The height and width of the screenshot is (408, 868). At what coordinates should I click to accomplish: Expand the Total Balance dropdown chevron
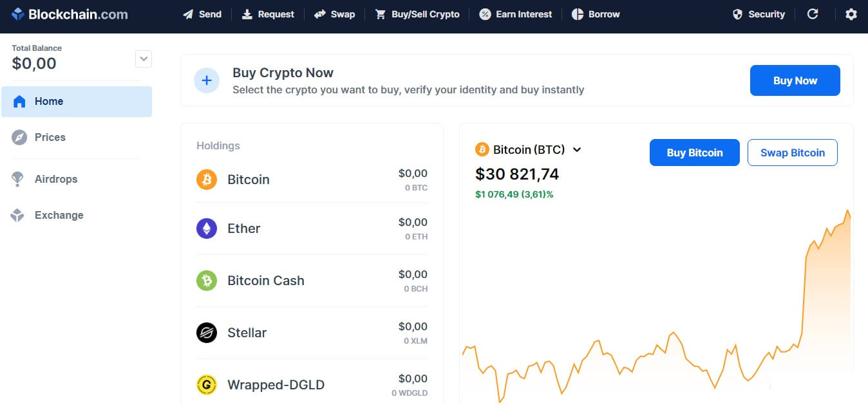tap(144, 59)
